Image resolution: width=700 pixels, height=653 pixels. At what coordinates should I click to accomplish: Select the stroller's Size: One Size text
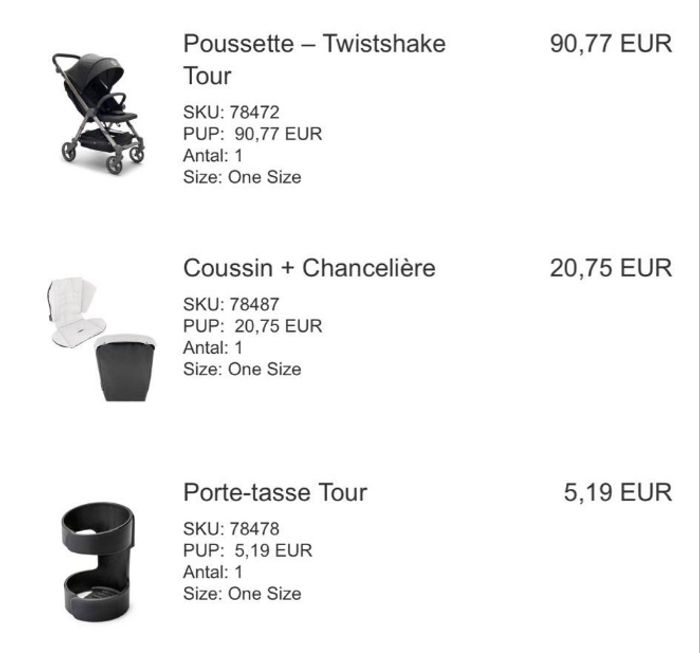(x=242, y=177)
